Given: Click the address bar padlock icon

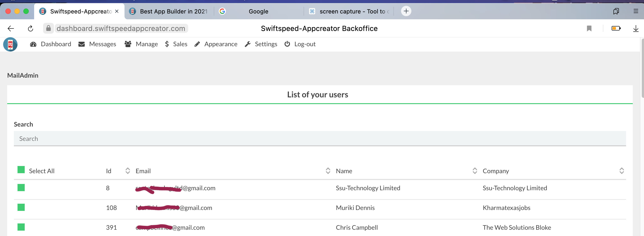Looking at the screenshot, I should point(49,28).
